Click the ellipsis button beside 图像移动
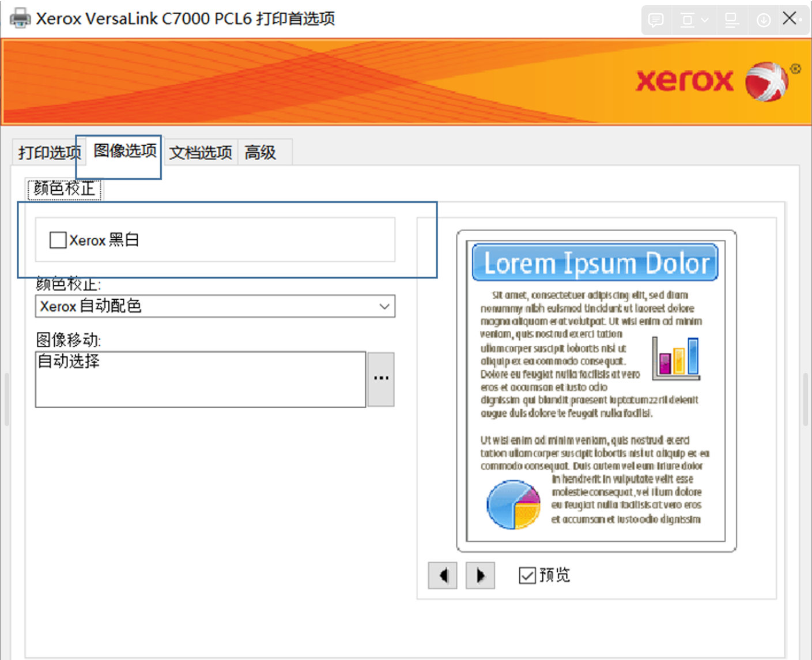Screen dimensions: 812x660 click(x=381, y=379)
